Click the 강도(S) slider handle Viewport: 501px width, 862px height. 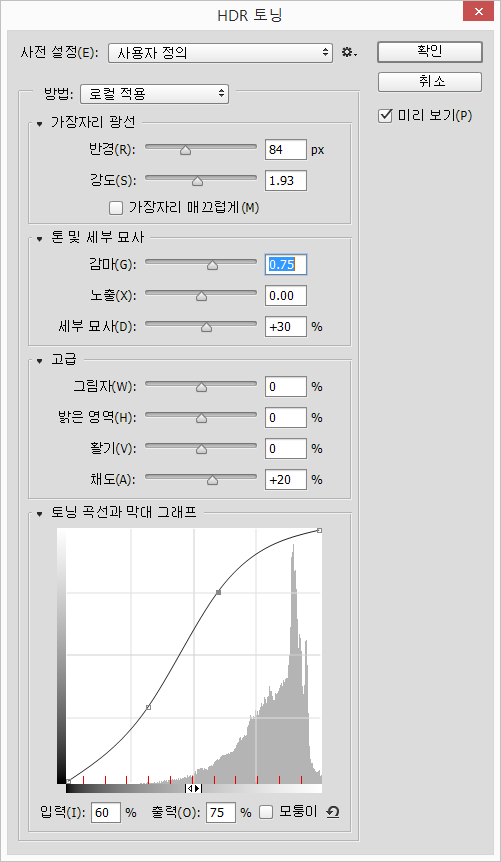point(197,181)
